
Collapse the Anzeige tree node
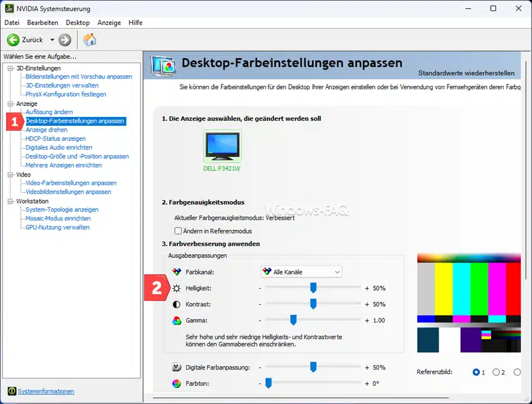10,103
